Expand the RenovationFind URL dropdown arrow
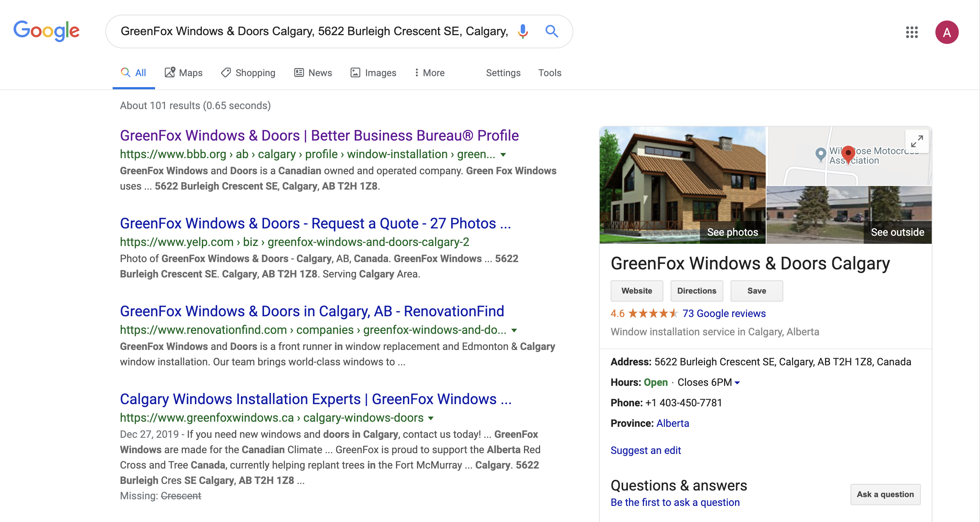Image resolution: width=980 pixels, height=522 pixels. point(514,330)
